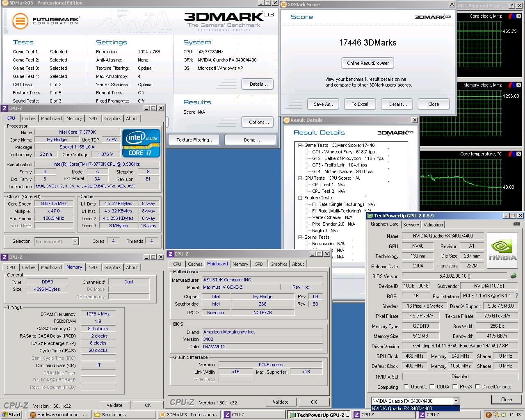This screenshot has width=525, height=420.
Task: Click the Futuremark Corporation logo
Action: (46, 21)
